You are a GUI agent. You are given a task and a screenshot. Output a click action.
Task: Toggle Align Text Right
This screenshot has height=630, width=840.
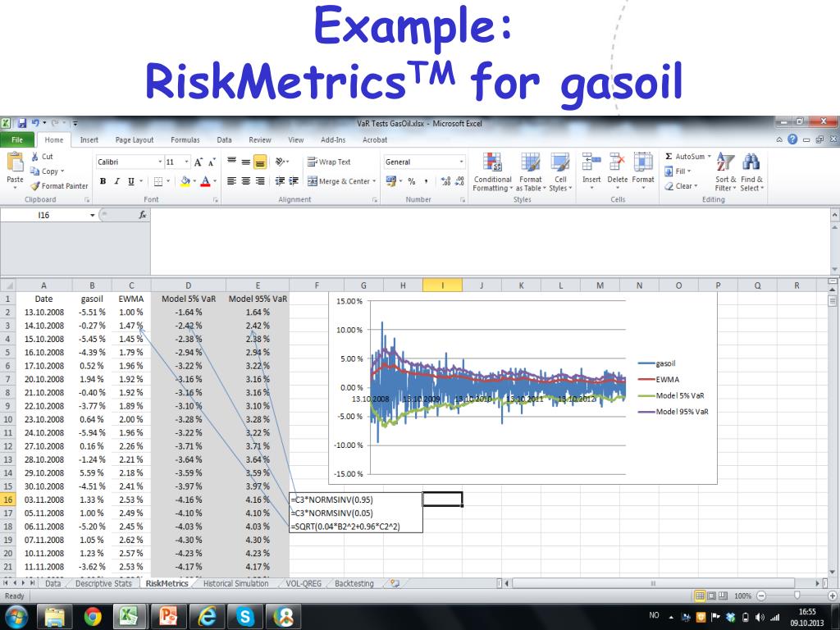[260, 181]
